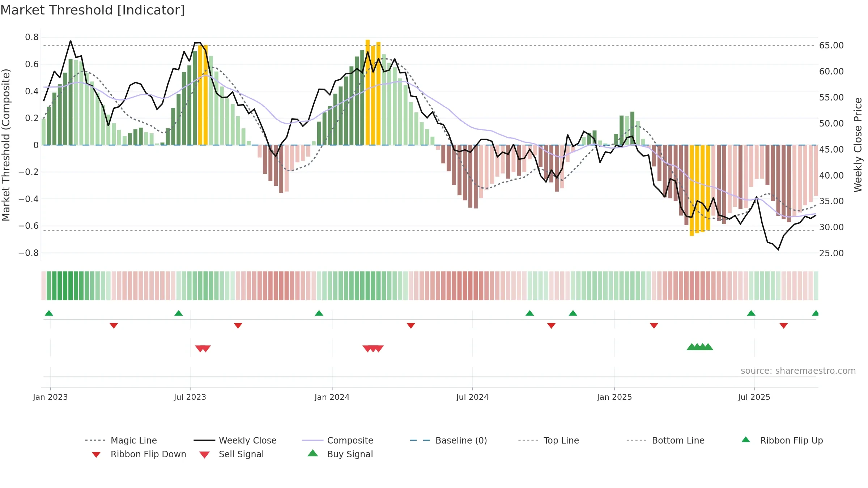Toggle the Top Line legend entry
The image size is (868, 488).
[549, 440]
